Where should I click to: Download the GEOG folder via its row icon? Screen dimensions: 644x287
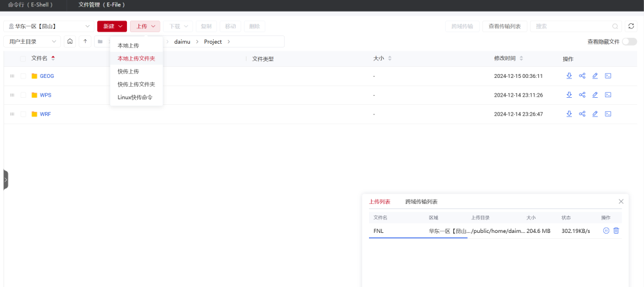point(569,76)
